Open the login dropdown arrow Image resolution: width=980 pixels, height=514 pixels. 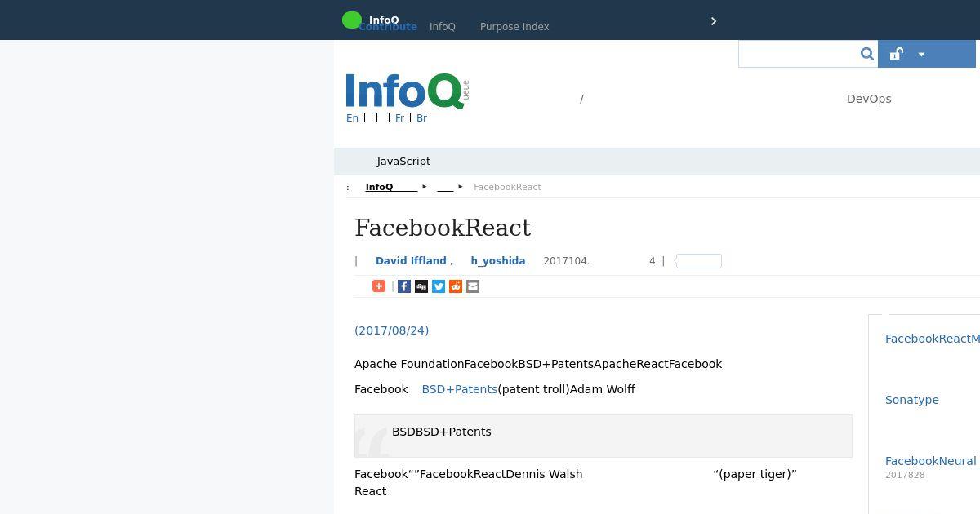(x=921, y=55)
